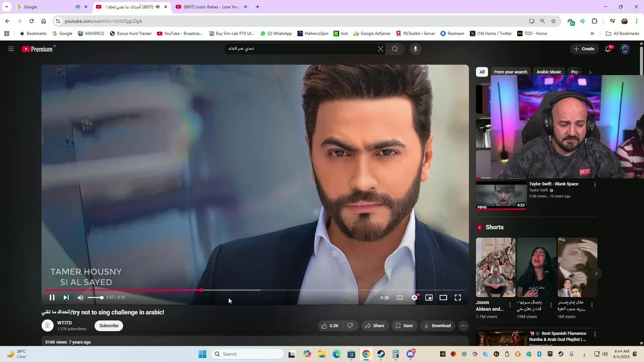The height and width of the screenshot is (362, 644).
Task: Go back in browser history
Action: (x=7, y=21)
